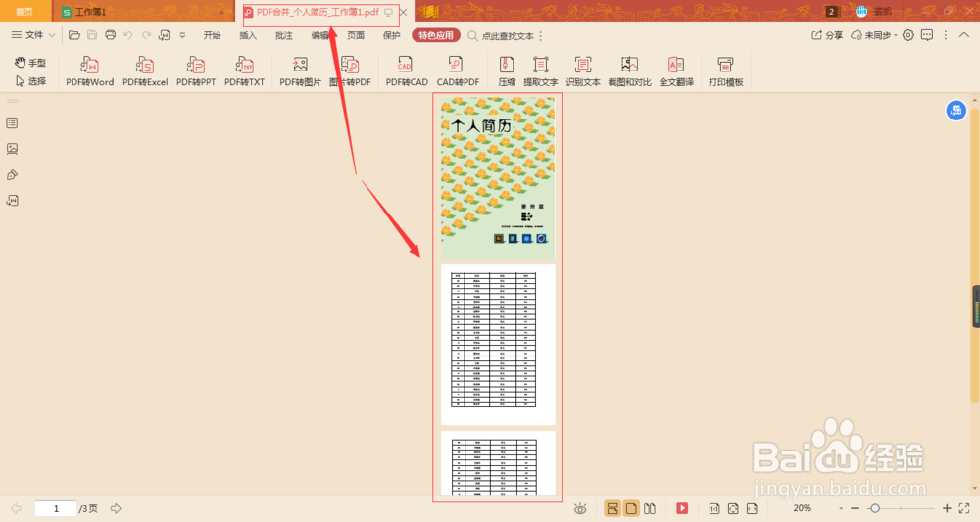Viewport: 980px width, 522px height.
Task: Convert PDF to Word
Action: [x=90, y=71]
